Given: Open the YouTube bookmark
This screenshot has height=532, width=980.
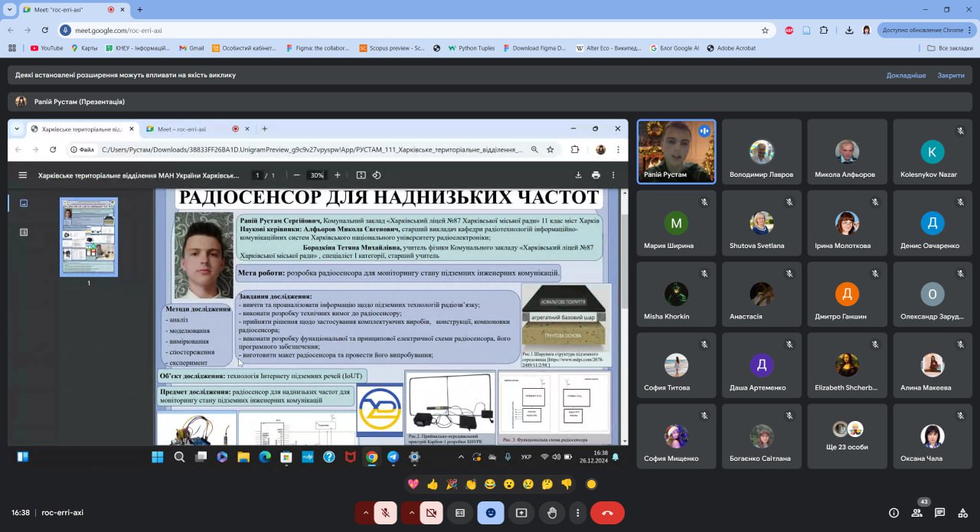Looking at the screenshot, I should tap(47, 47).
